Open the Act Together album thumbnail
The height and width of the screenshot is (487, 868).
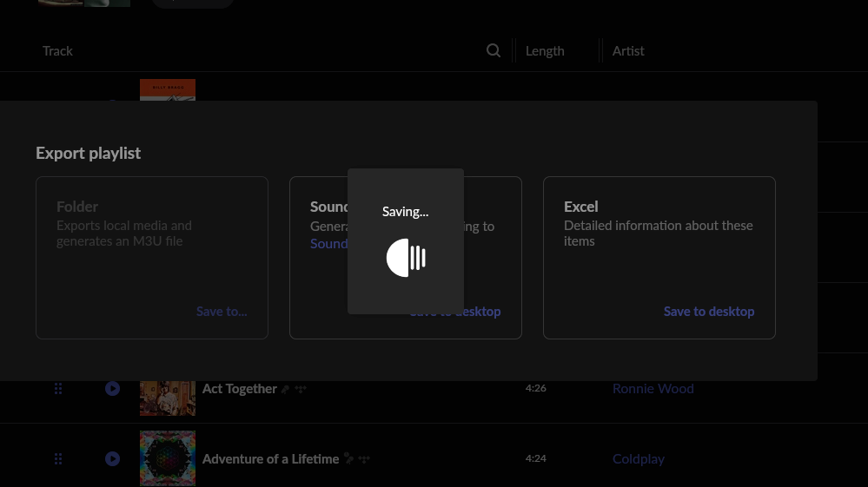coord(167,398)
